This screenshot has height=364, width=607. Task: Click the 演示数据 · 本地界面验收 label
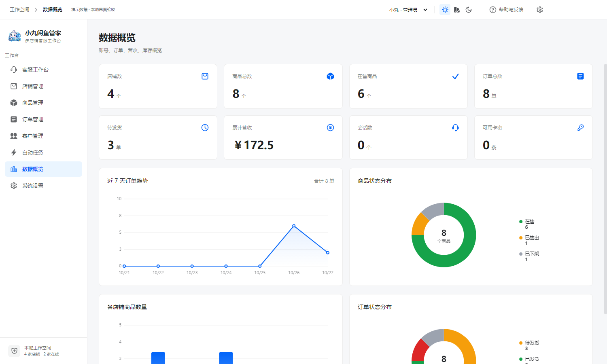pyautogui.click(x=93, y=10)
